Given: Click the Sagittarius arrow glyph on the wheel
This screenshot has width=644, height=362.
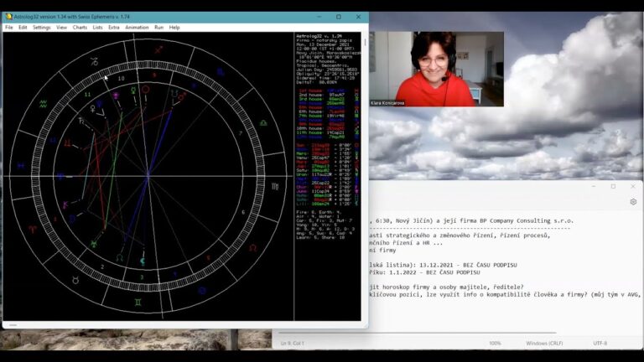Looking at the screenshot, I should click(157, 49).
